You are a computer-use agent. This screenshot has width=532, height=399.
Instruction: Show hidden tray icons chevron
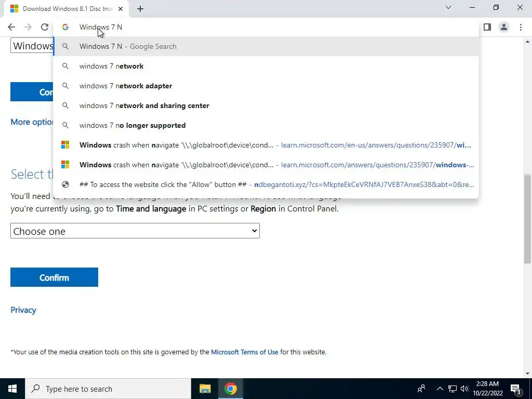[440, 389]
